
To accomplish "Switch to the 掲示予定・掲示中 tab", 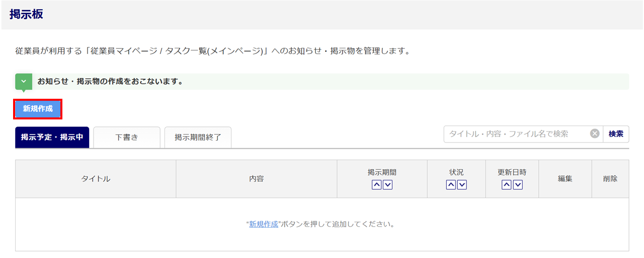I will 52,137.
